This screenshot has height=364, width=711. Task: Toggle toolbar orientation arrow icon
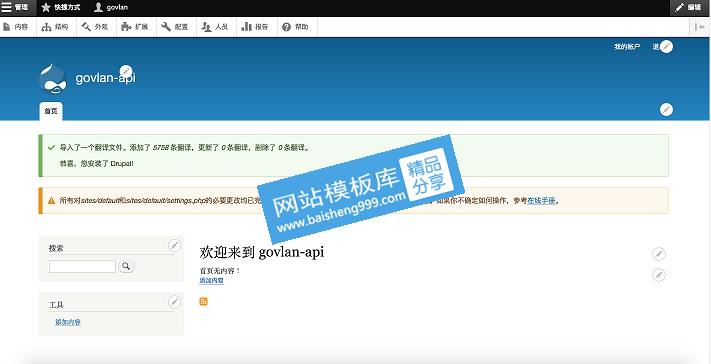(700, 27)
